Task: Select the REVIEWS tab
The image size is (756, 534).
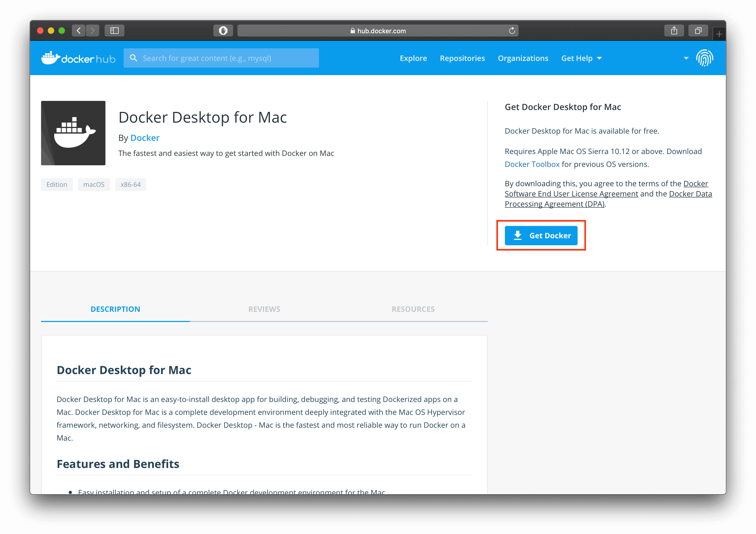Action: (x=263, y=309)
